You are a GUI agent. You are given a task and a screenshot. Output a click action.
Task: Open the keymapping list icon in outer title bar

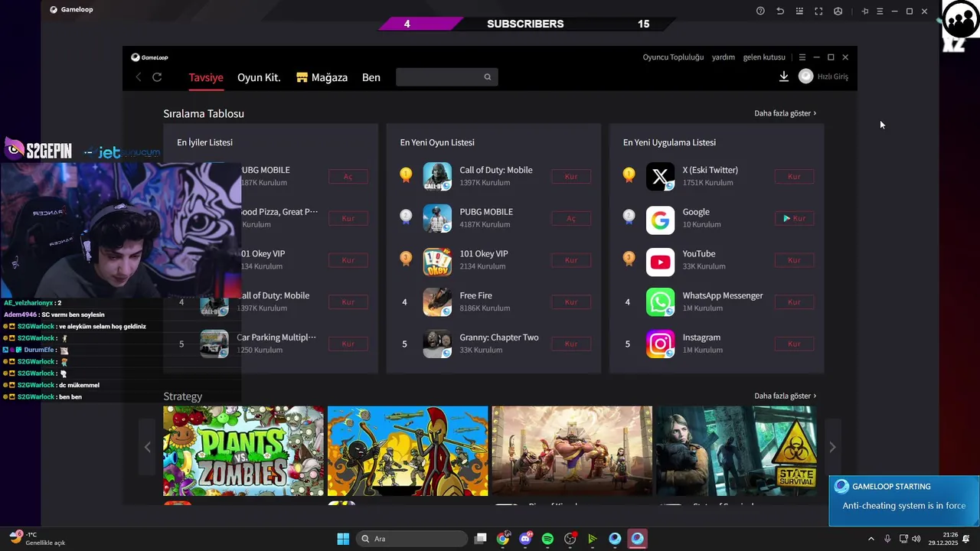799,11
